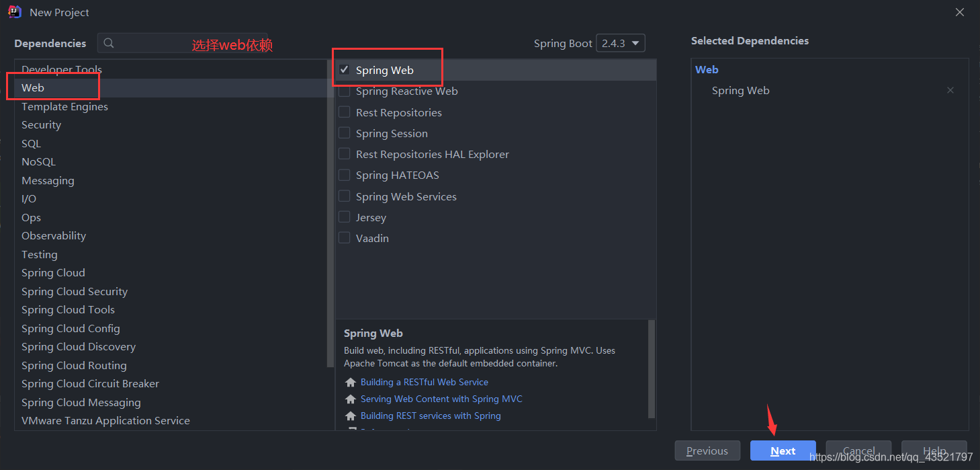Check the Spring HATEOAS option
This screenshot has height=470, width=980.
[345, 175]
